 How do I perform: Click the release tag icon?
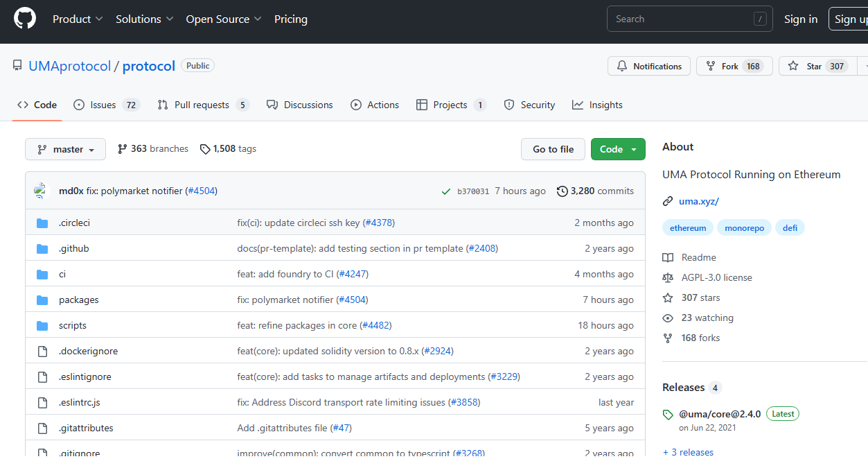[x=668, y=415]
